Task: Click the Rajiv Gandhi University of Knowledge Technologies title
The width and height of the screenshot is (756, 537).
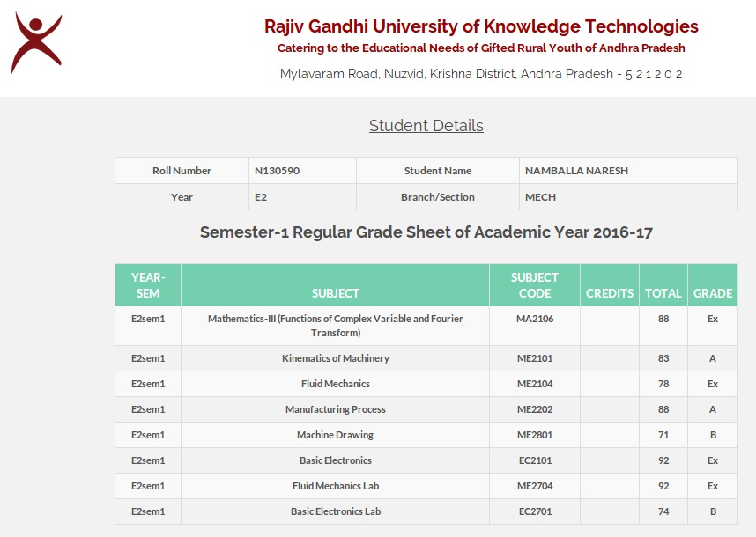Action: click(x=481, y=26)
